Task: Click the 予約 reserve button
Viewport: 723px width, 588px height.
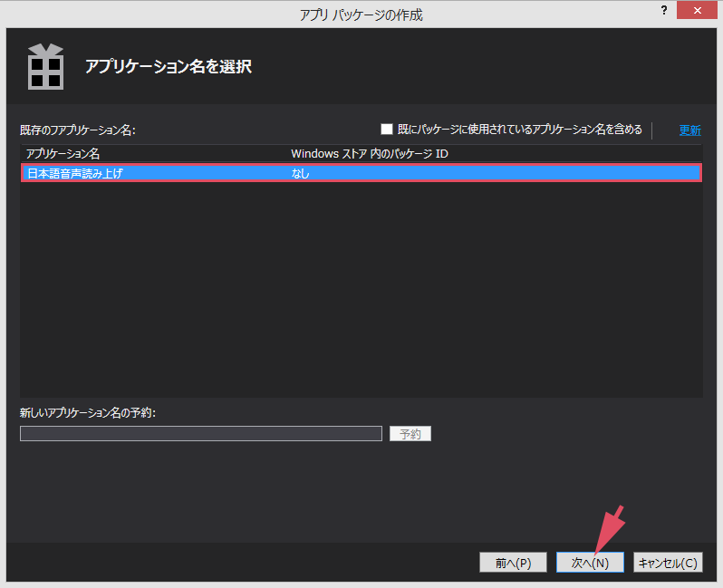Action: pyautogui.click(x=410, y=433)
